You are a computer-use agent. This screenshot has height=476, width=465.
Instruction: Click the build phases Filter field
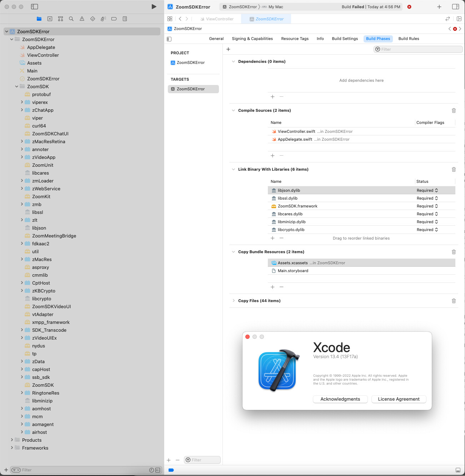418,49
